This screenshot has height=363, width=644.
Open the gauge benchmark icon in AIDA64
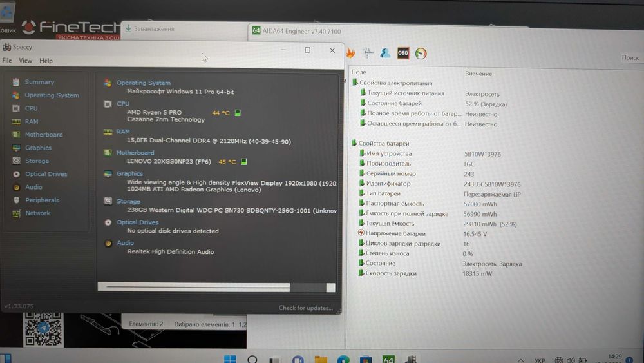[421, 54]
